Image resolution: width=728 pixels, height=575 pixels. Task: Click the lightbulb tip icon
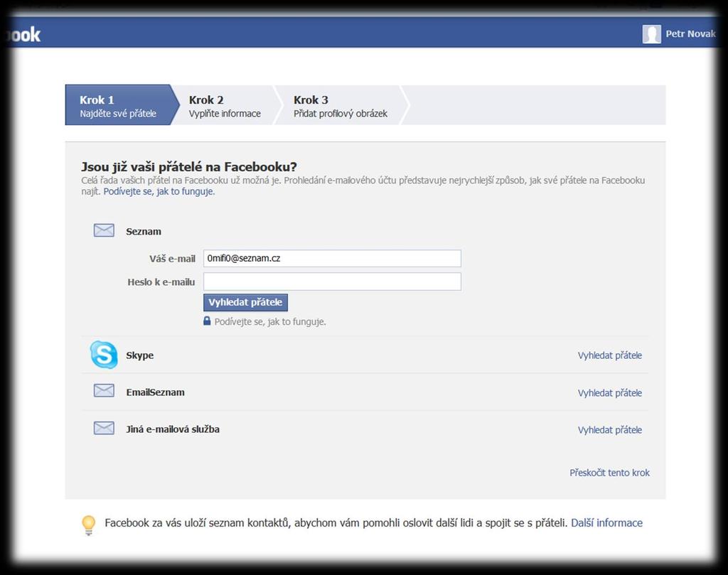click(x=88, y=525)
